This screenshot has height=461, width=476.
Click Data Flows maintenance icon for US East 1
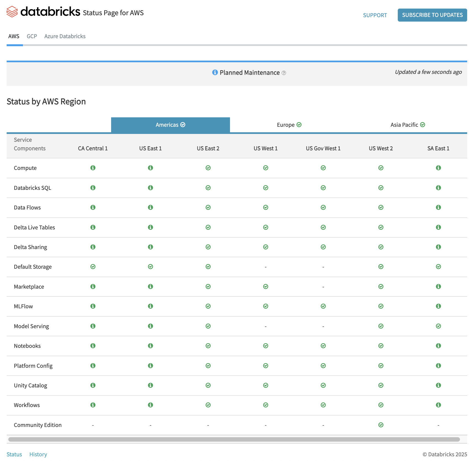[150, 207]
